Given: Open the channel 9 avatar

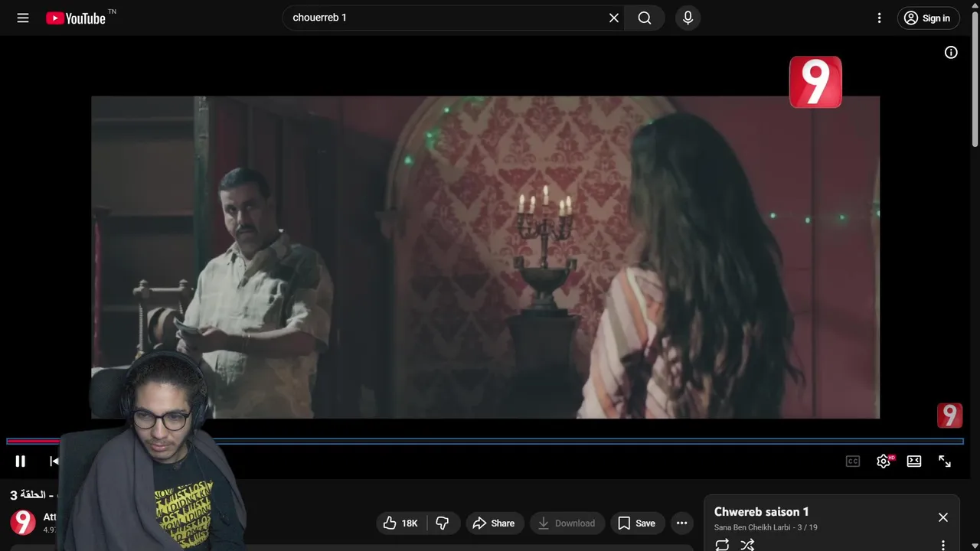Looking at the screenshot, I should [23, 523].
